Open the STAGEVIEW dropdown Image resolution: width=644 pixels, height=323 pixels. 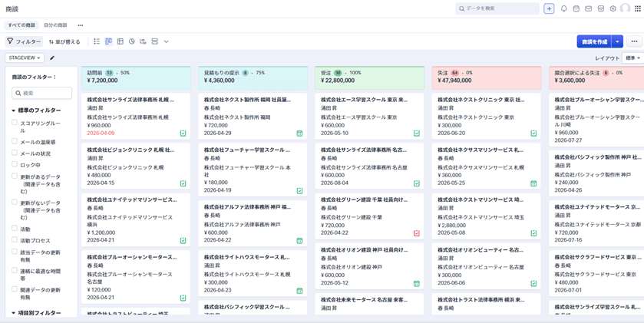(25, 58)
